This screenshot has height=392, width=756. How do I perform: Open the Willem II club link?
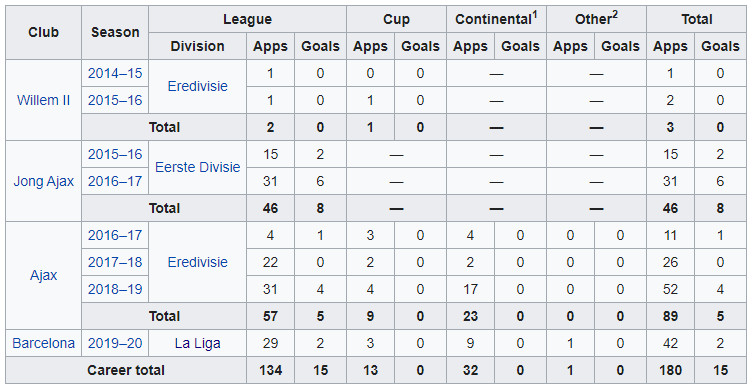click(43, 100)
